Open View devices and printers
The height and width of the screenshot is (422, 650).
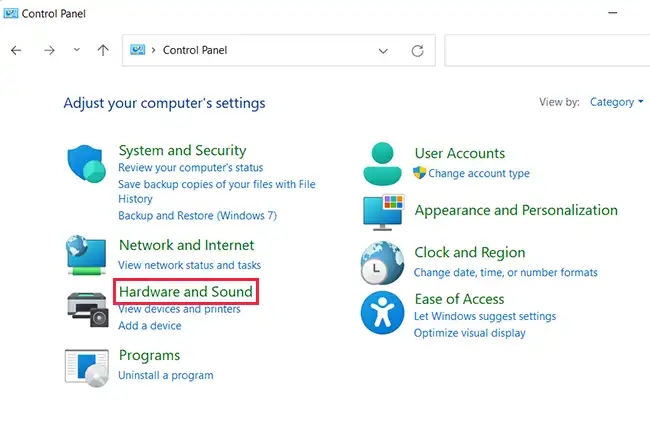(x=179, y=309)
